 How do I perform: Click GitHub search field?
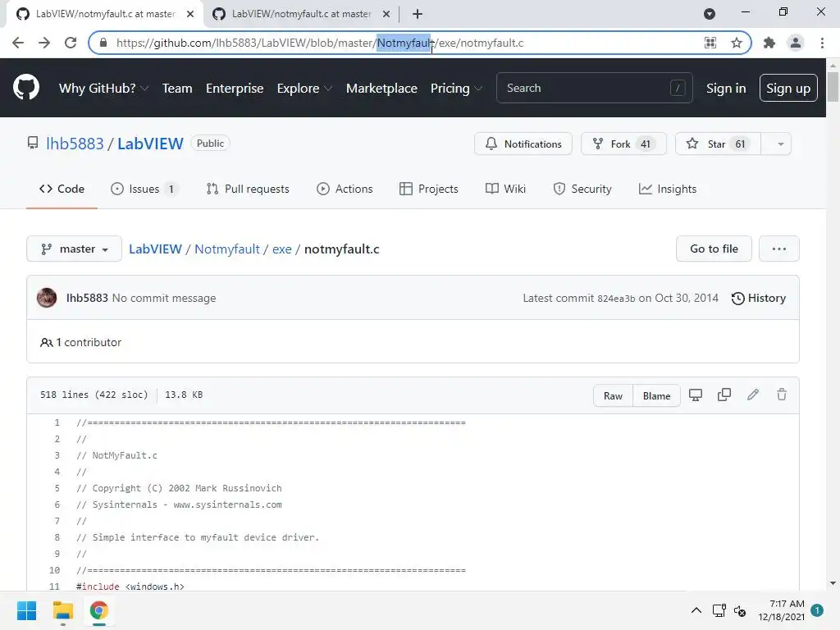click(x=594, y=88)
